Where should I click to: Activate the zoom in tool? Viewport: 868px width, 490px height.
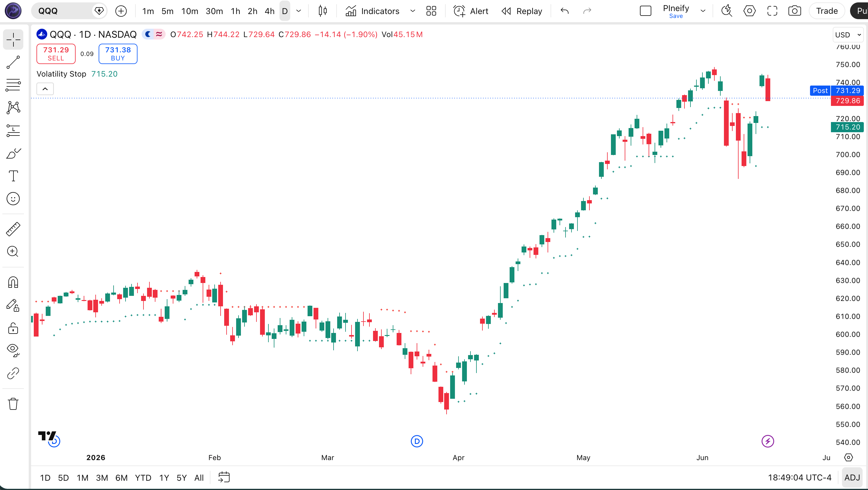(13, 252)
